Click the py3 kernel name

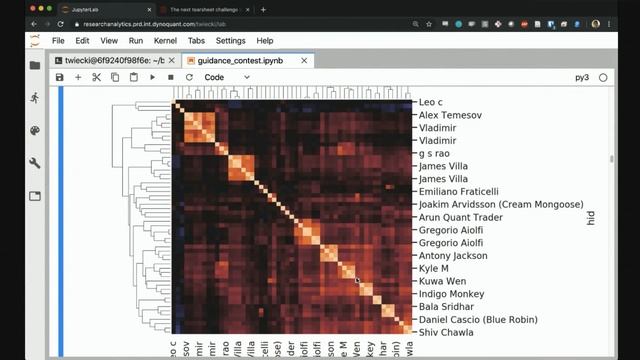(x=582, y=77)
